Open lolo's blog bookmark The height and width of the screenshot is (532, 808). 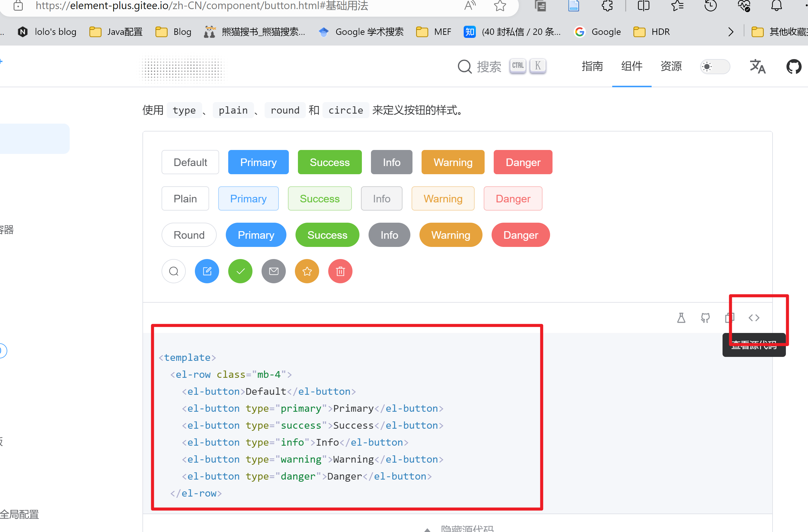coord(47,32)
